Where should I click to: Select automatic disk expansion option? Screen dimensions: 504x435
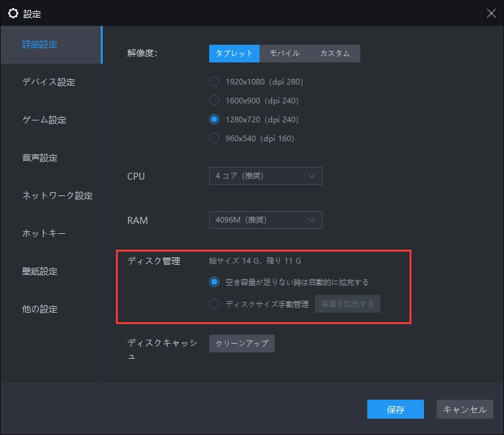[x=214, y=282]
